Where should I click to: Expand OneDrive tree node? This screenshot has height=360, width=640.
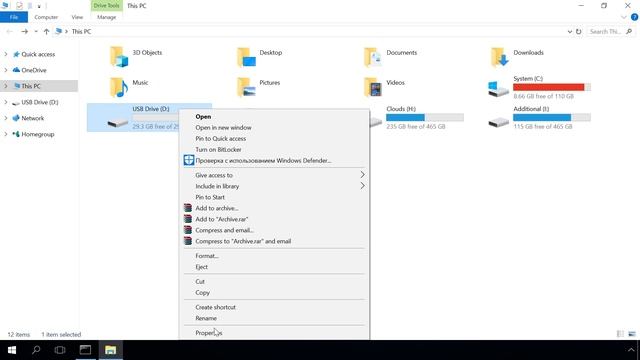coord(6,70)
